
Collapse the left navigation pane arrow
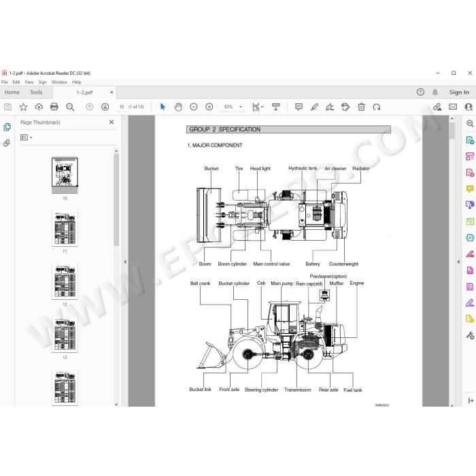pos(125,262)
